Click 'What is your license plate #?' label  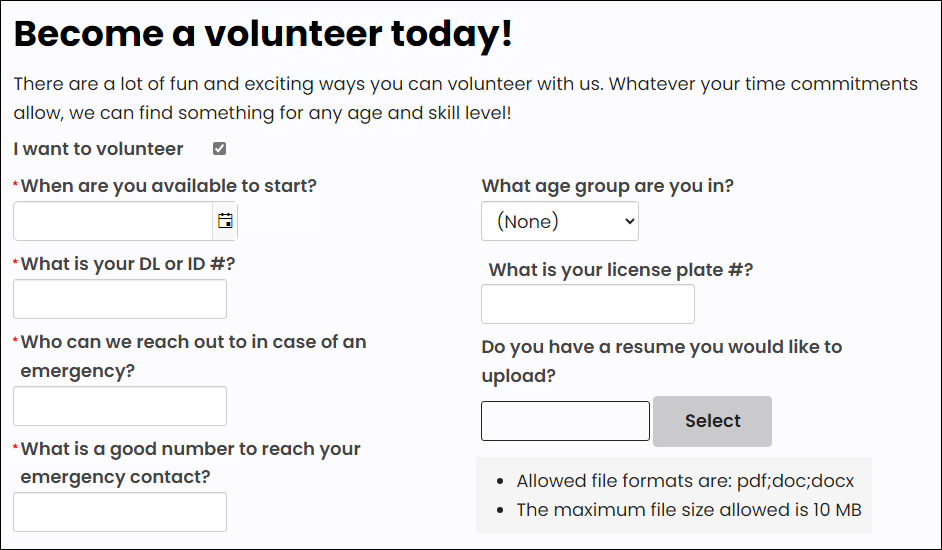coord(620,269)
